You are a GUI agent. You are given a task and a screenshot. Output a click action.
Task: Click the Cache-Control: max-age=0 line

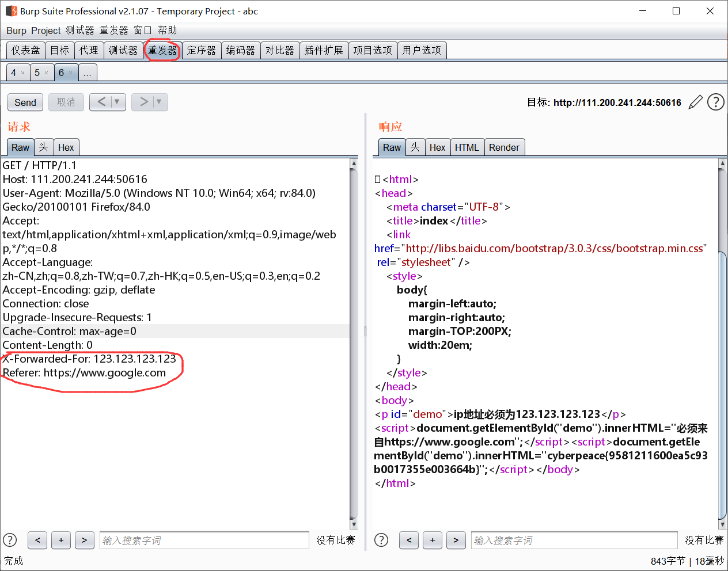(x=175, y=331)
